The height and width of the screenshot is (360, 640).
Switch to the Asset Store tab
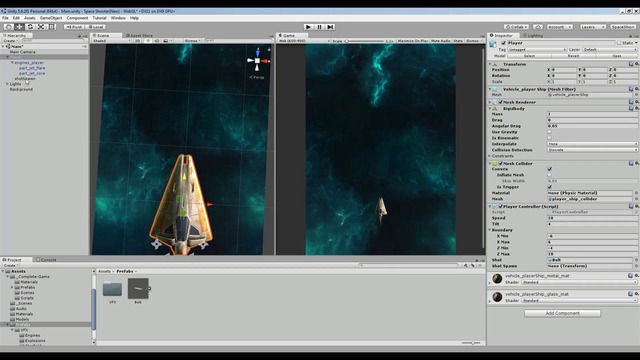click(139, 36)
